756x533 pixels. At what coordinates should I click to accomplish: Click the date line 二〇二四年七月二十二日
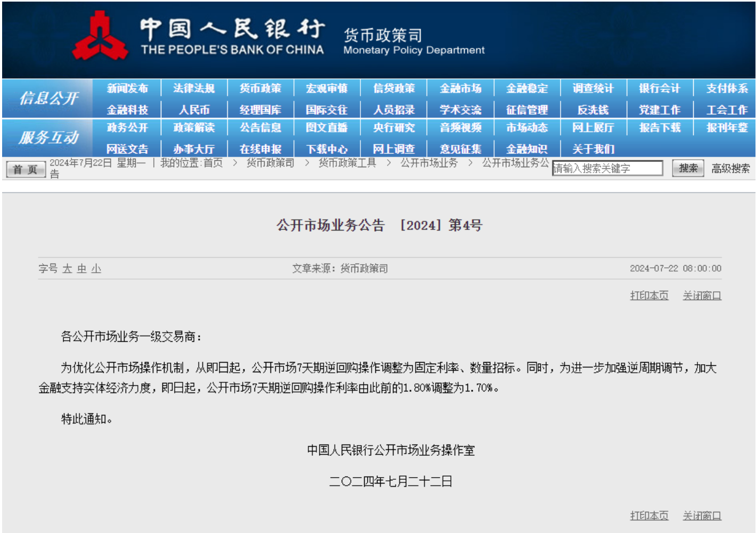(391, 482)
